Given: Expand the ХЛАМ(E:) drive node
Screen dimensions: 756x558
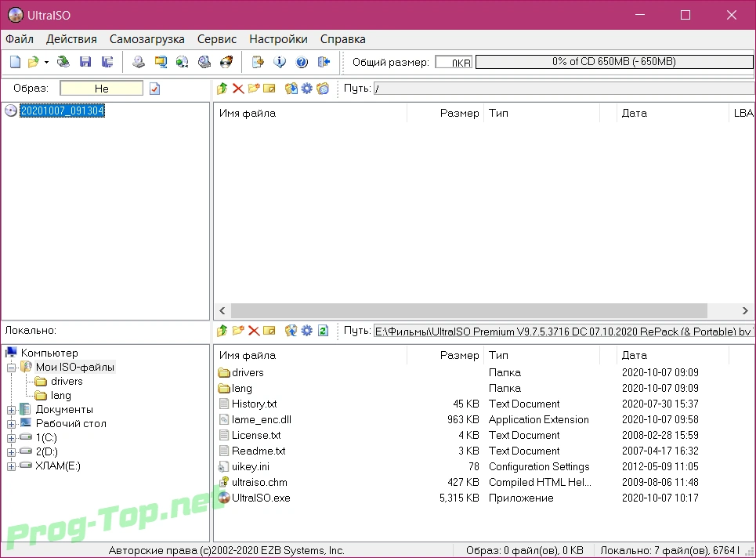Looking at the screenshot, I should click(x=12, y=466).
